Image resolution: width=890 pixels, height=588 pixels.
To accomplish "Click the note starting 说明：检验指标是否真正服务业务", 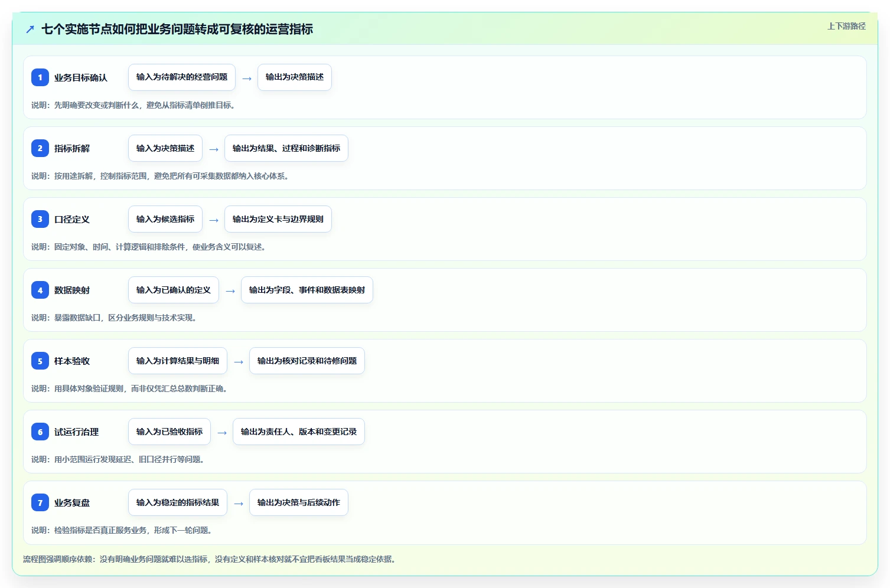I will [x=123, y=530].
